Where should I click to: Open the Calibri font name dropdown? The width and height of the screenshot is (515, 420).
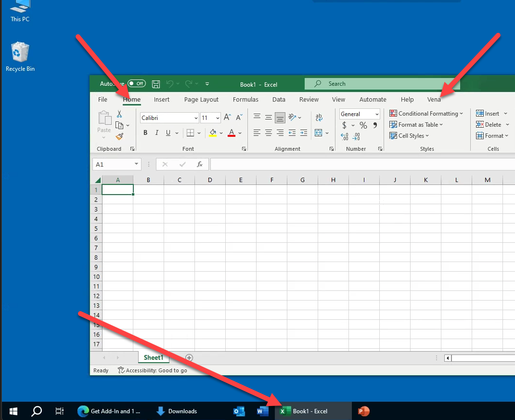(196, 118)
